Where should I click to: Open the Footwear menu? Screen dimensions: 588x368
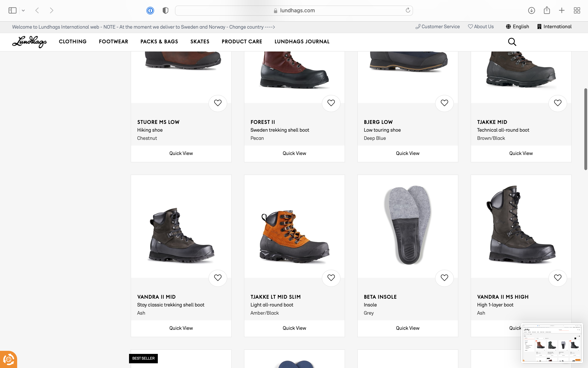[x=114, y=42]
